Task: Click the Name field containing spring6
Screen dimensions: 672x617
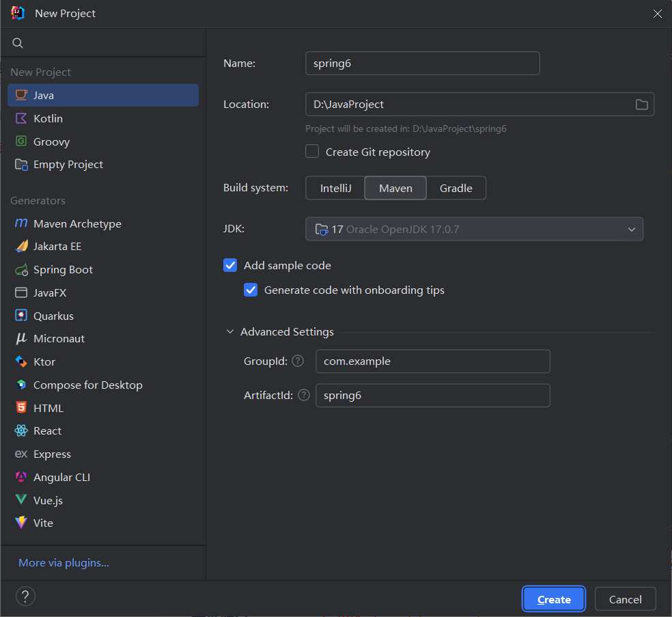Action: (423, 63)
